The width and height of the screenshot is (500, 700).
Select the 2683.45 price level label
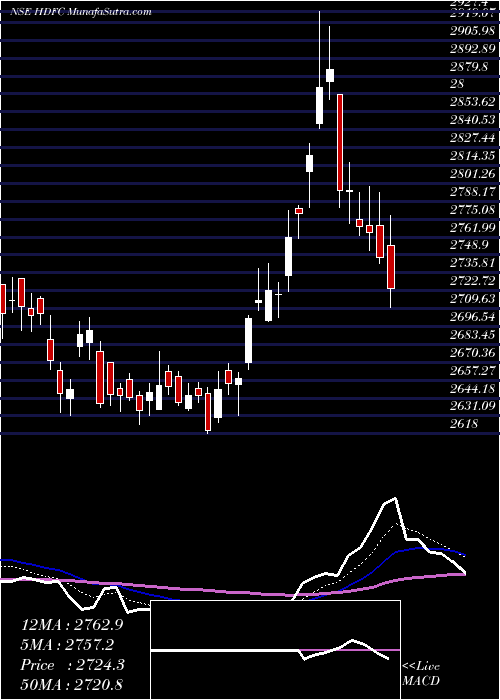473,335
